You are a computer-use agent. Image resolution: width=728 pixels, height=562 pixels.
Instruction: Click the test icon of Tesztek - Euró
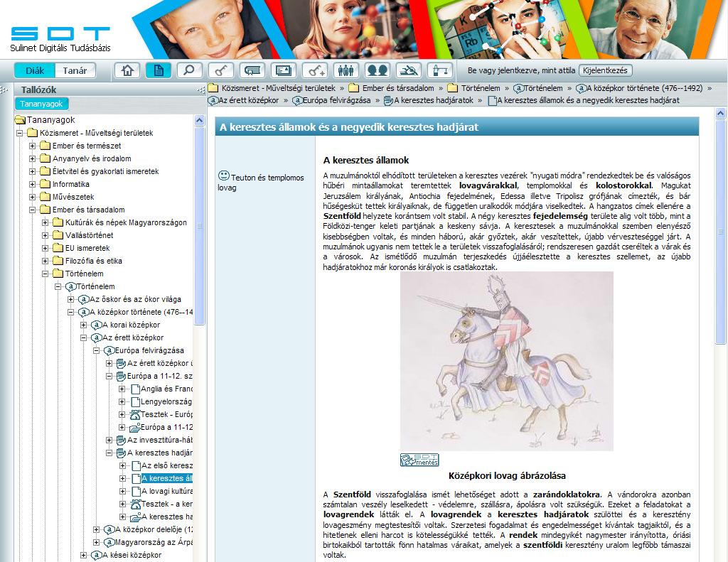(x=135, y=414)
